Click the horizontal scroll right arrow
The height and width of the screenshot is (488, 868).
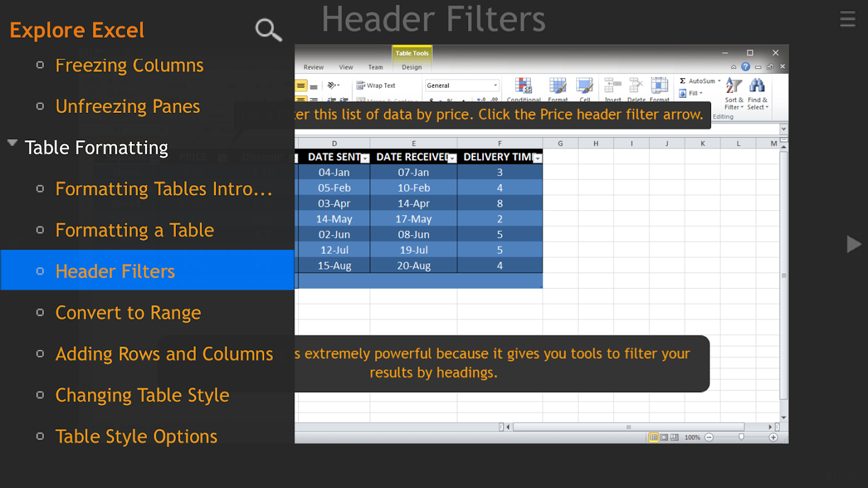pyautogui.click(x=770, y=427)
